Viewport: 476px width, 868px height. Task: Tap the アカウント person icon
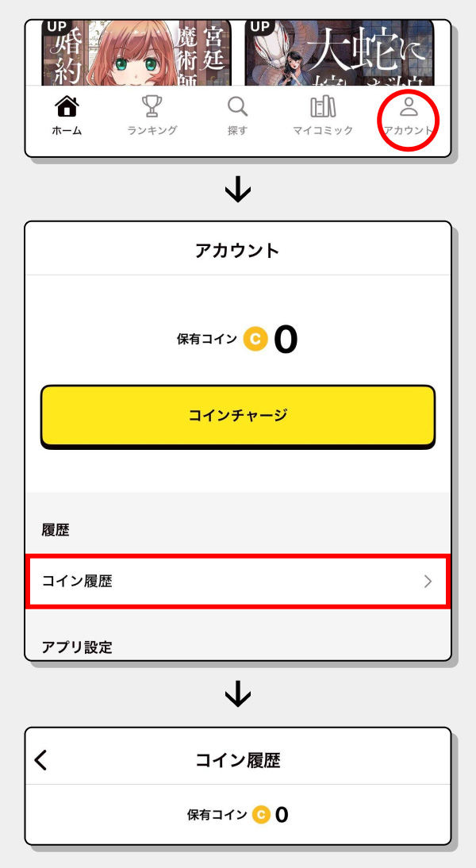[408, 106]
